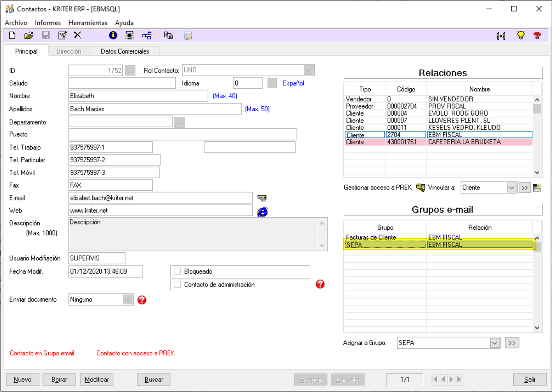The image size is (553, 392).
Task: Click the filter/archive toolbar icon
Action: tap(130, 35)
